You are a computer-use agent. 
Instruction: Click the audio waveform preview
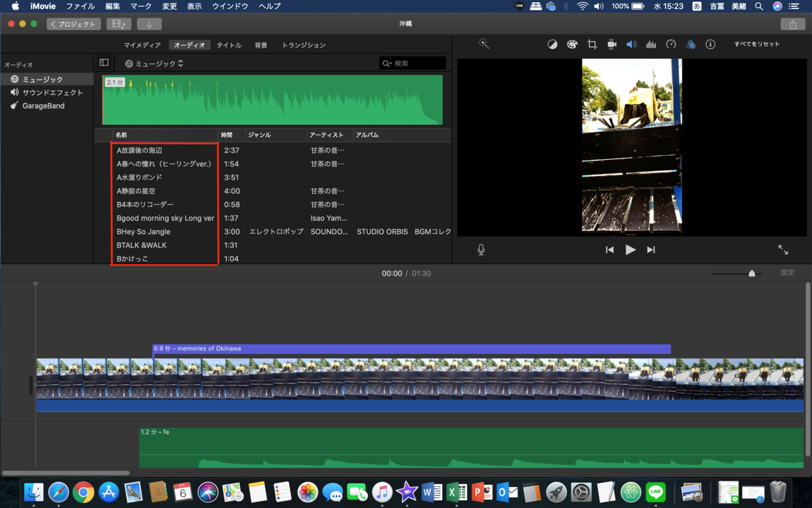[x=273, y=100]
